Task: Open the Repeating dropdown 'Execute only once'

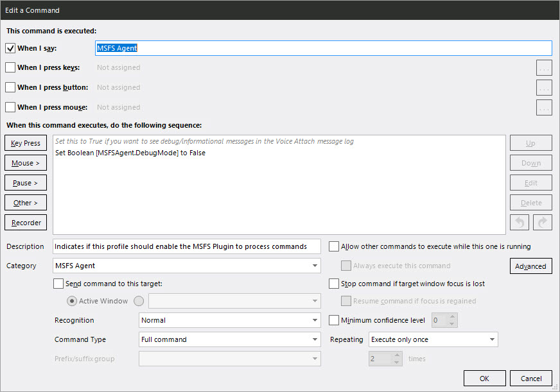Action: (x=433, y=339)
